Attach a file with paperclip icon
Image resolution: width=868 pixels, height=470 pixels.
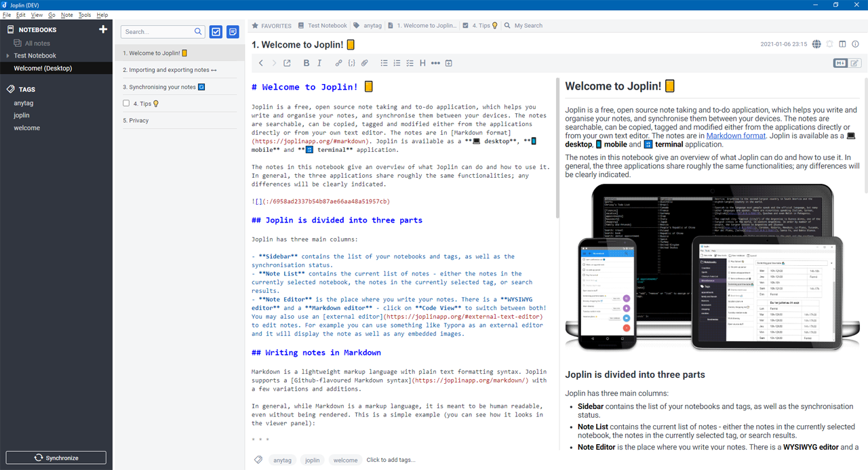[364, 63]
